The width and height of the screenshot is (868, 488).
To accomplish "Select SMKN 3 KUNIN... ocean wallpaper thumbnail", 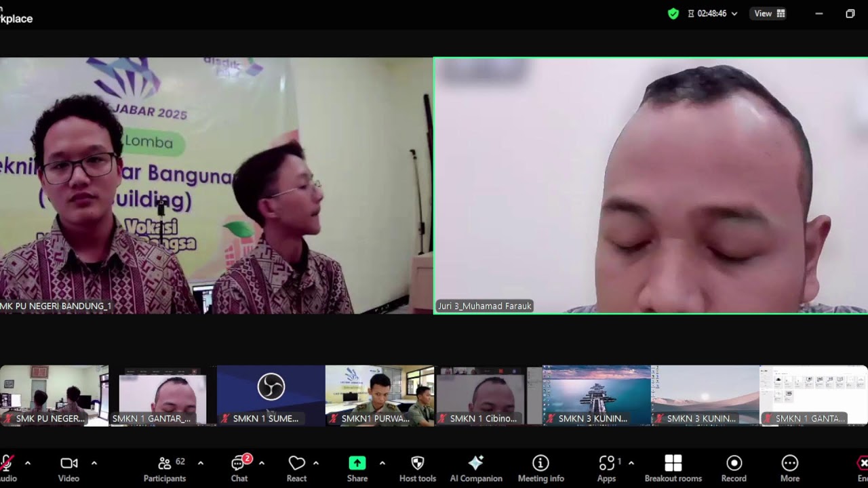I will [597, 396].
